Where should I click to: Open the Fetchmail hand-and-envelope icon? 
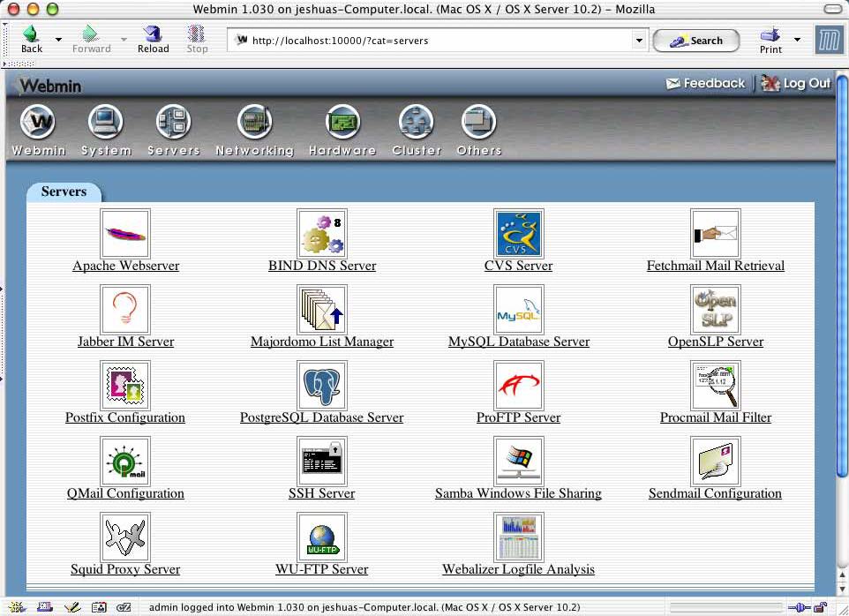tap(715, 234)
